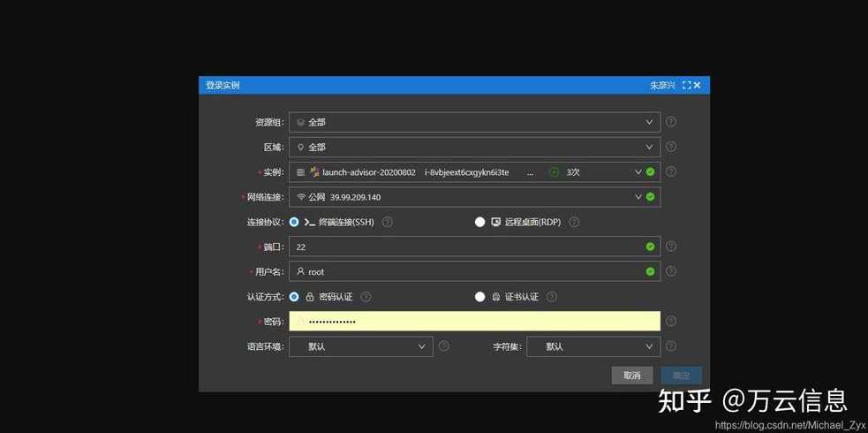This screenshot has width=868, height=433.
Task: Expand the 实例 selection dropdown
Action: click(474, 172)
